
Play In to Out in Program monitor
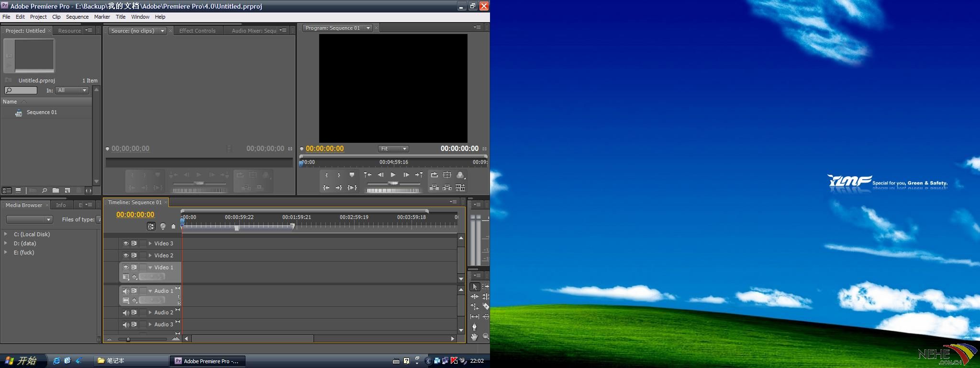point(352,187)
